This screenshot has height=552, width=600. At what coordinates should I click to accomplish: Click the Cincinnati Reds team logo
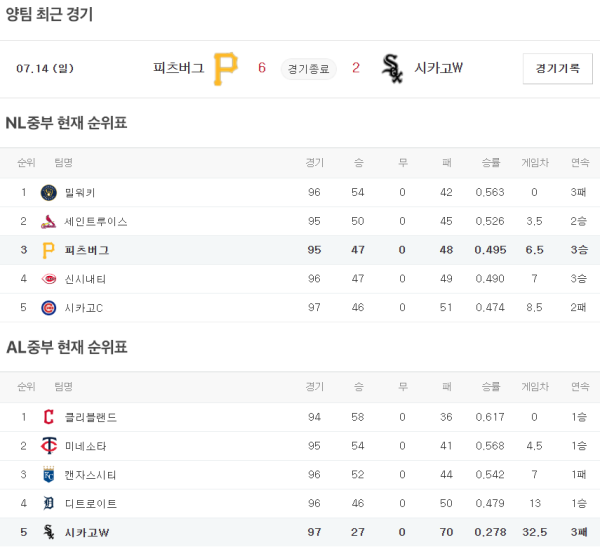click(49, 279)
